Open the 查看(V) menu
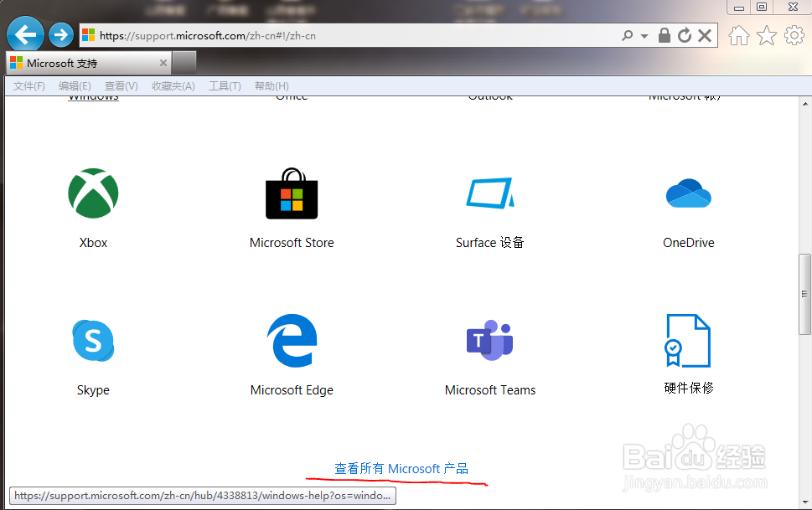 point(122,86)
